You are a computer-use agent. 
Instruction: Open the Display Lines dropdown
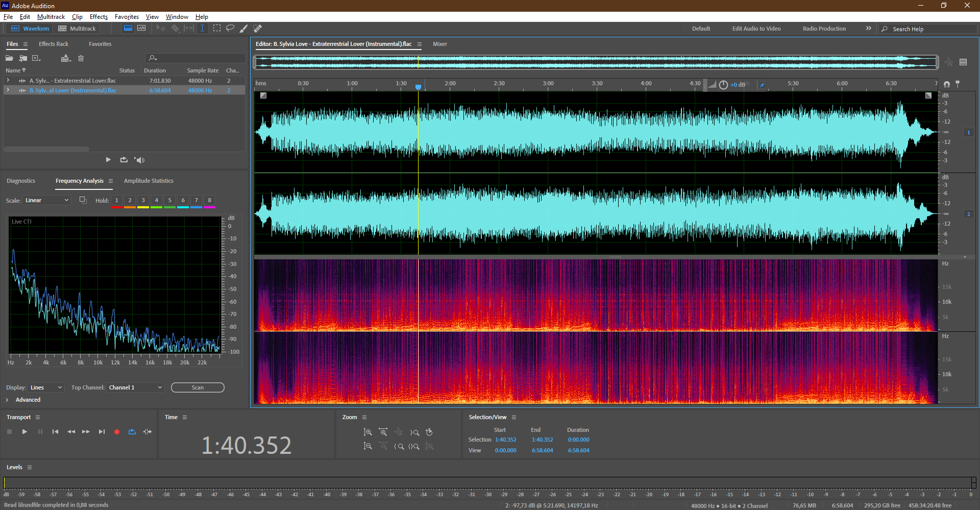(x=46, y=387)
